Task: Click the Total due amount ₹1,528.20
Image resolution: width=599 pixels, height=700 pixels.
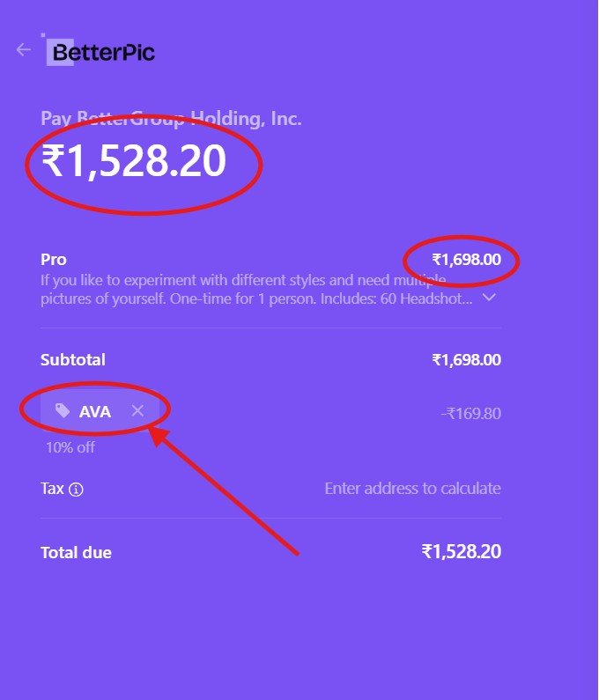Action: 461,552
